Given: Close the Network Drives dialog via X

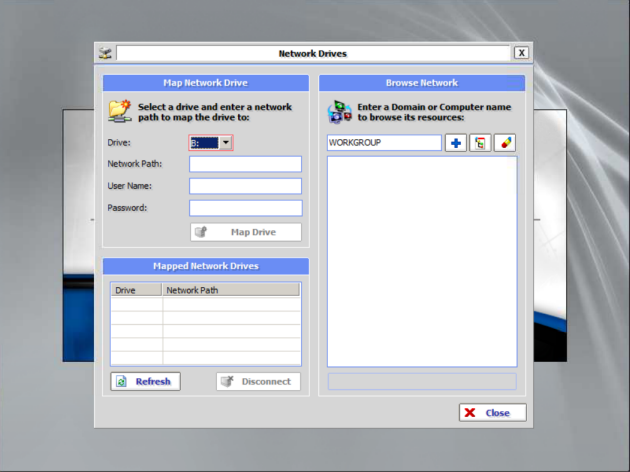Looking at the screenshot, I should 521,53.
